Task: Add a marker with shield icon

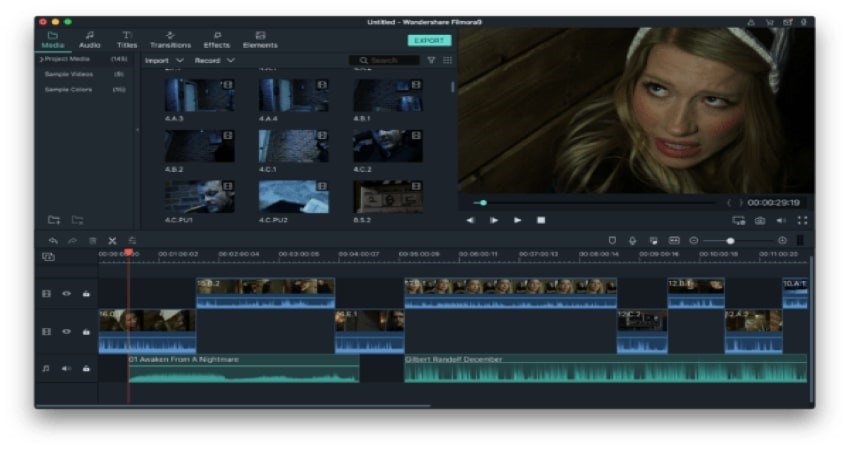Action: coord(612,240)
